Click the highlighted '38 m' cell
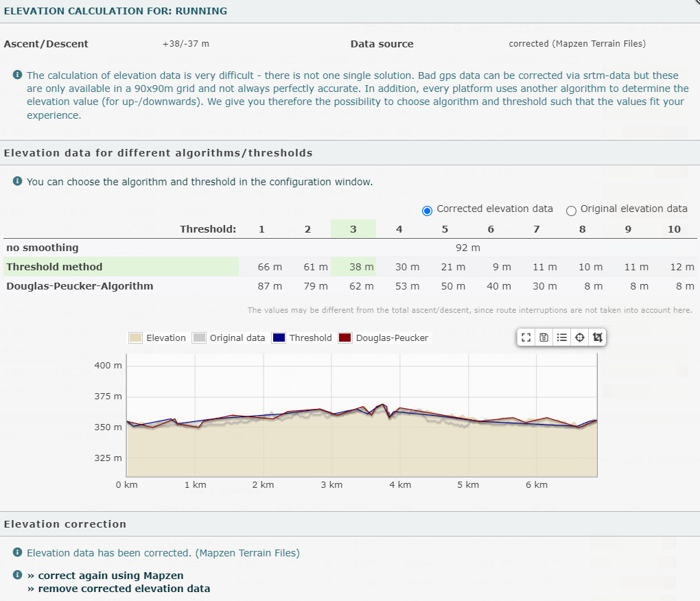 point(361,267)
